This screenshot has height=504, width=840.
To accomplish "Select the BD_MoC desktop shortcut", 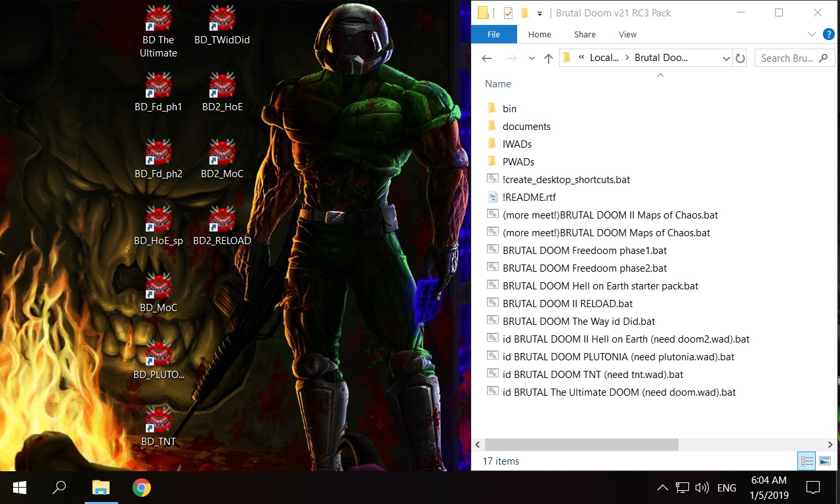I will [158, 293].
